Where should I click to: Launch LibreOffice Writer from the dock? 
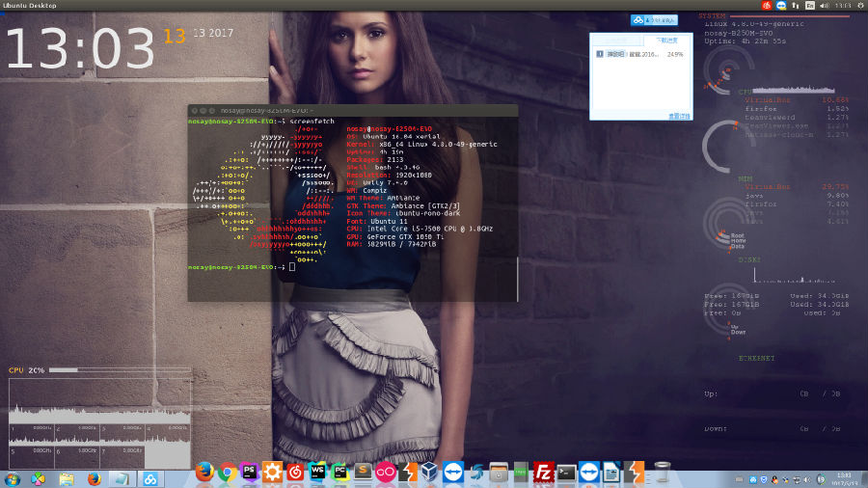pos(611,472)
